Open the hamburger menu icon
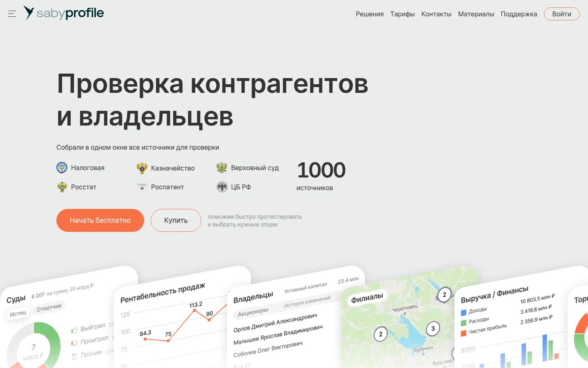The height and width of the screenshot is (368, 588). coord(12,14)
